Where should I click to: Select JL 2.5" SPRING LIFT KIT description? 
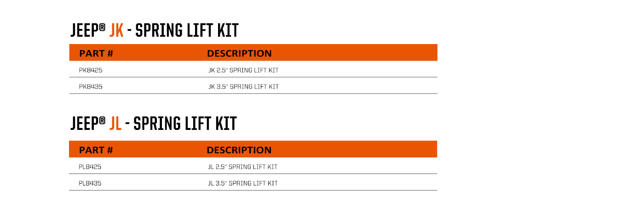[243, 167]
